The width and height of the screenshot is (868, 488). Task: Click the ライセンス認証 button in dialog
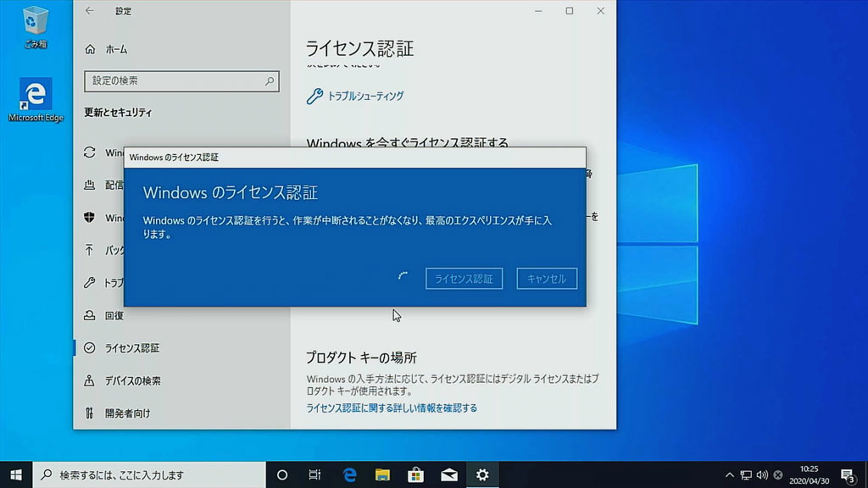pyautogui.click(x=464, y=279)
